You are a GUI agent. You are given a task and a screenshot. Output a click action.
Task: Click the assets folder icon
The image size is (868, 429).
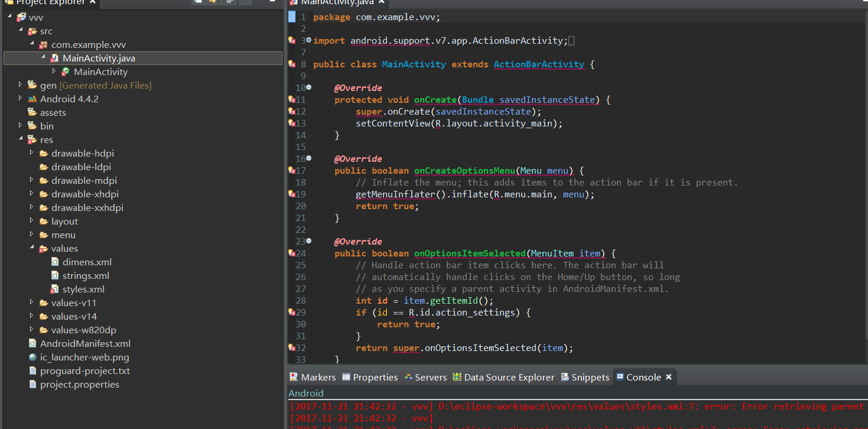point(32,113)
